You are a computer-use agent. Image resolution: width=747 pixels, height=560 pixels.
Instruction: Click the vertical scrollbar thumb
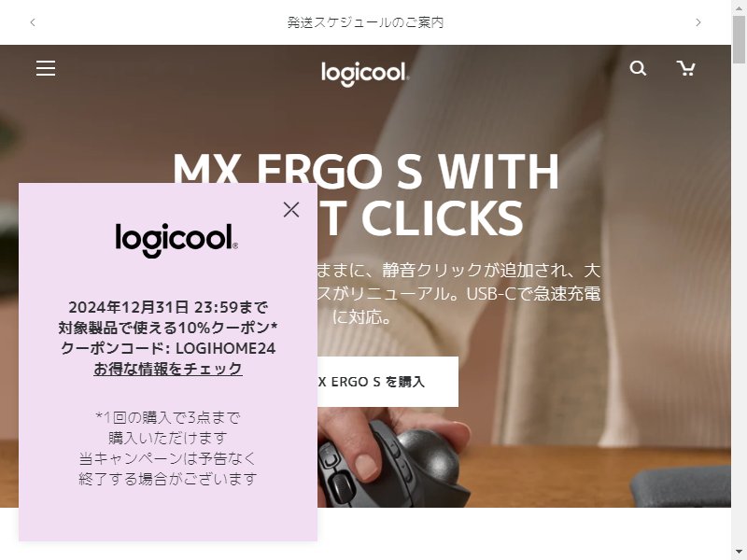740,39
